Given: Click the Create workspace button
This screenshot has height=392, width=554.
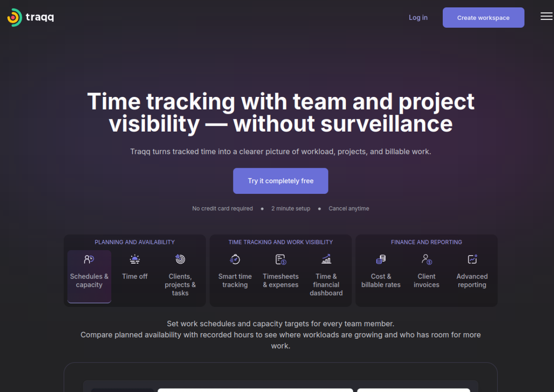Looking at the screenshot, I should pyautogui.click(x=483, y=17).
